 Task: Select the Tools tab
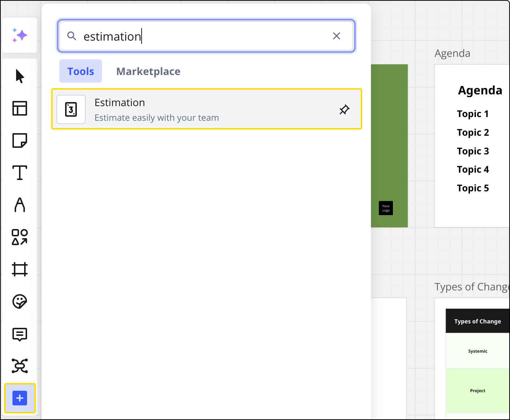[x=80, y=71]
